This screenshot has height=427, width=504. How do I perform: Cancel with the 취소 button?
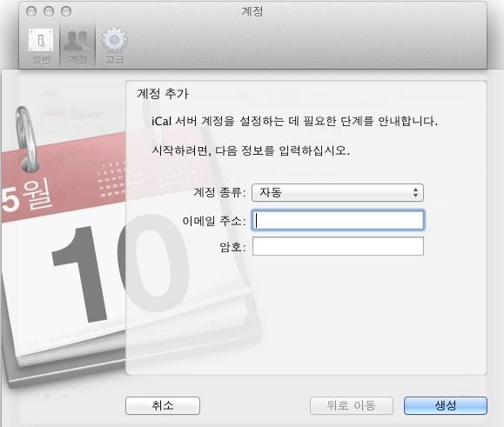163,405
